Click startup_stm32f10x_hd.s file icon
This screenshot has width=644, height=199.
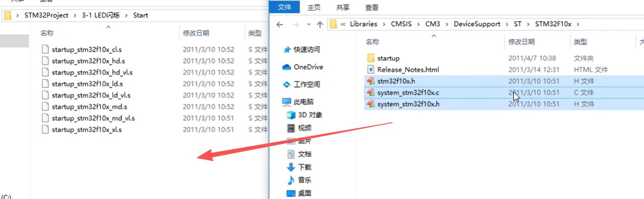pyautogui.click(x=45, y=61)
